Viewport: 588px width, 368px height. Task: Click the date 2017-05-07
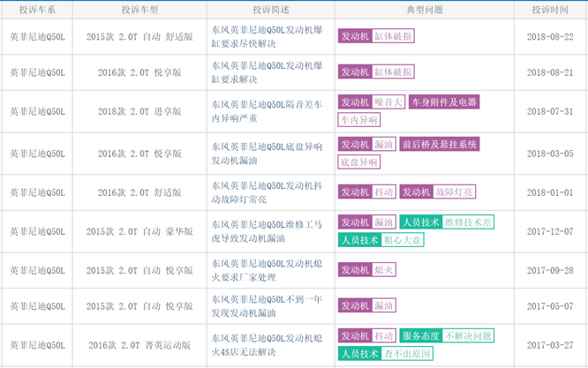click(550, 306)
